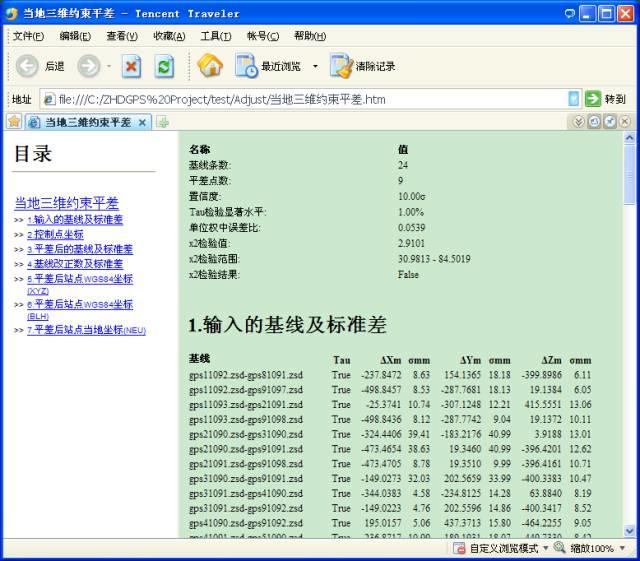Click the Forward arrow button
The image size is (640, 561).
tap(89, 66)
